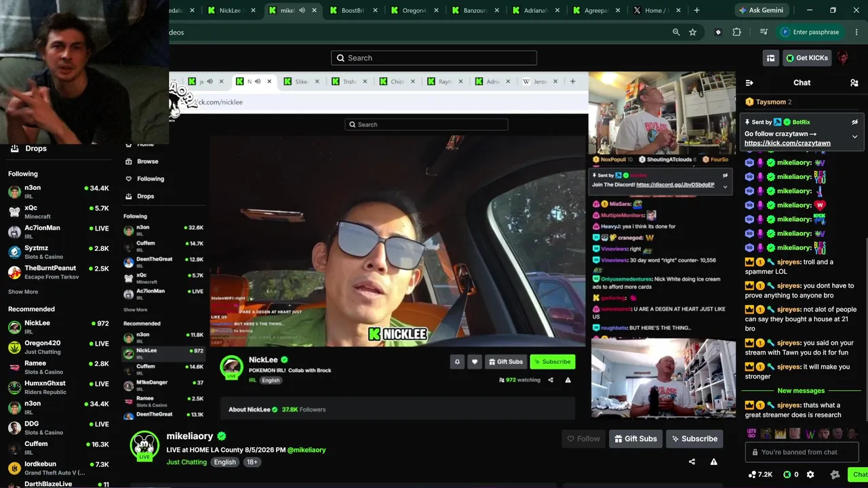Image resolution: width=868 pixels, height=488 pixels.
Task: Open the media controls icon in toolbar
Action: click(x=764, y=32)
